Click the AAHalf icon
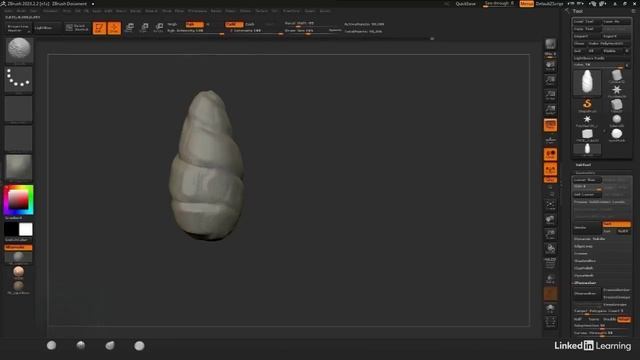 [x=550, y=109]
